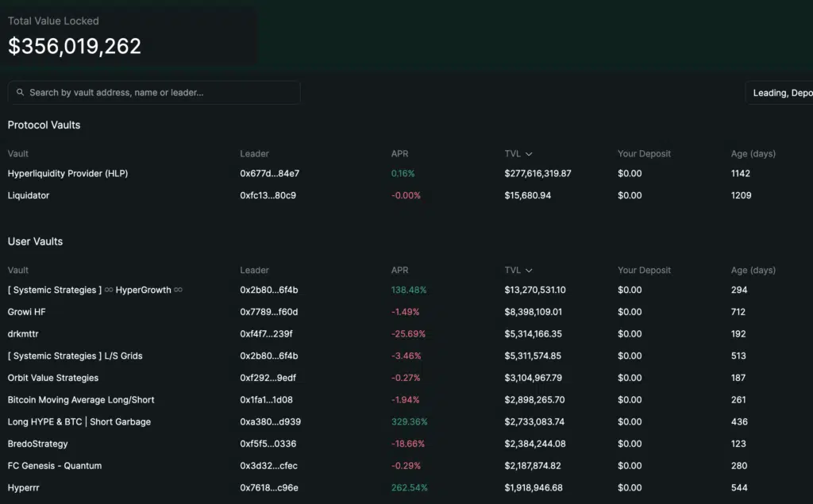
Task: Open Systemic Strategies L/S Grids vault
Action: [x=406, y=356]
